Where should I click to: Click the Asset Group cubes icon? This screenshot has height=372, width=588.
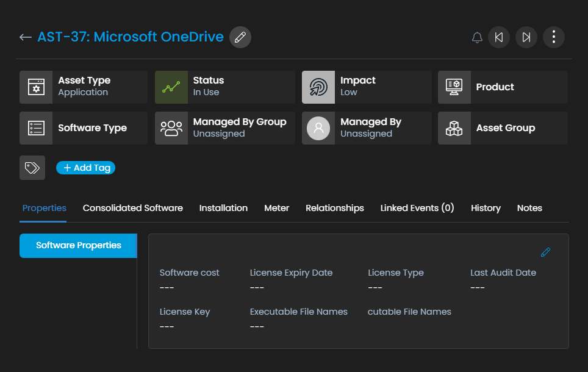(x=454, y=128)
